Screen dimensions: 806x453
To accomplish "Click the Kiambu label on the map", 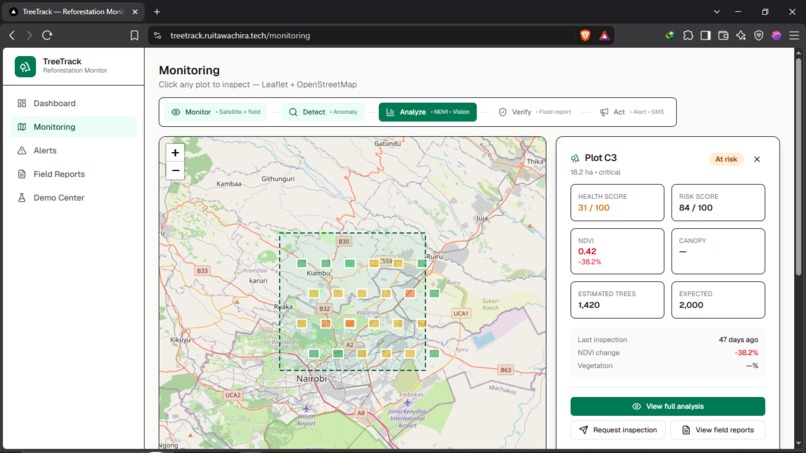I will [x=318, y=273].
